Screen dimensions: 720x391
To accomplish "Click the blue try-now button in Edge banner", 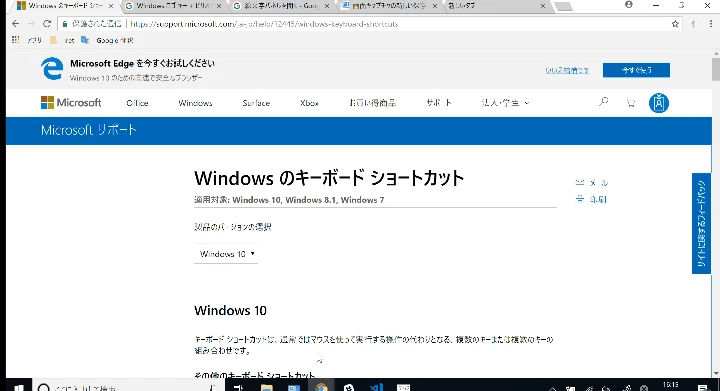I will [x=636, y=70].
